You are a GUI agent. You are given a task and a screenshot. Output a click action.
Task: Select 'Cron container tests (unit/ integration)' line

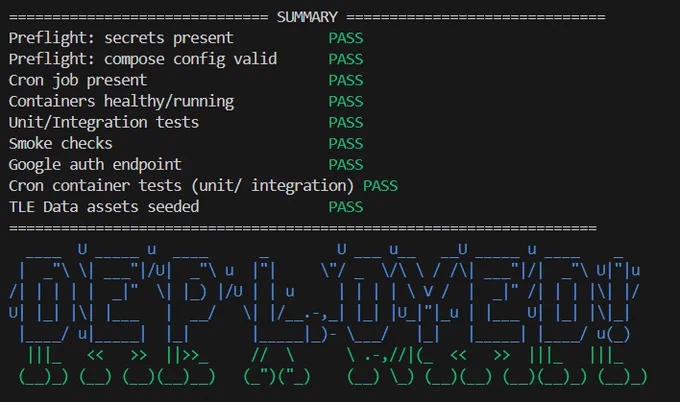[181, 186]
